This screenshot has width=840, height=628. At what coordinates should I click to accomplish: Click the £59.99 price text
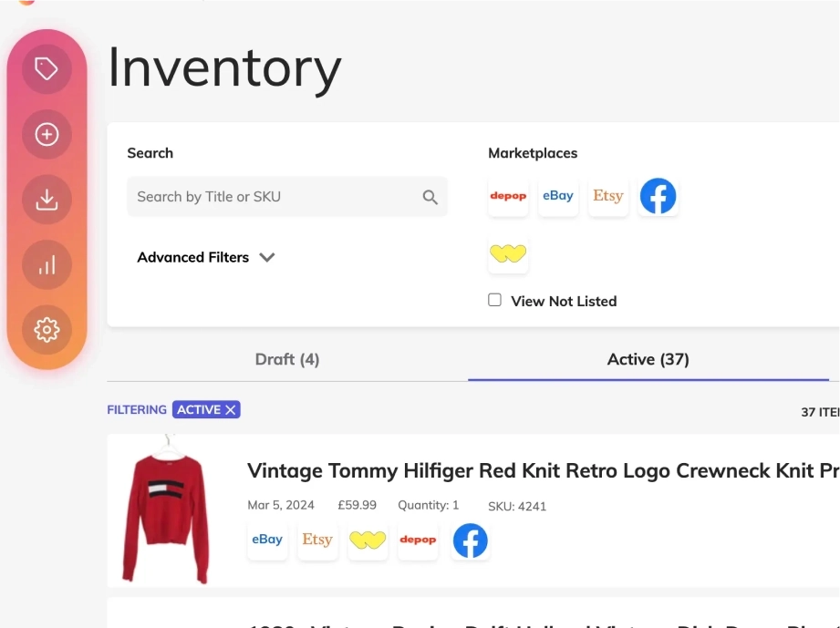click(357, 505)
